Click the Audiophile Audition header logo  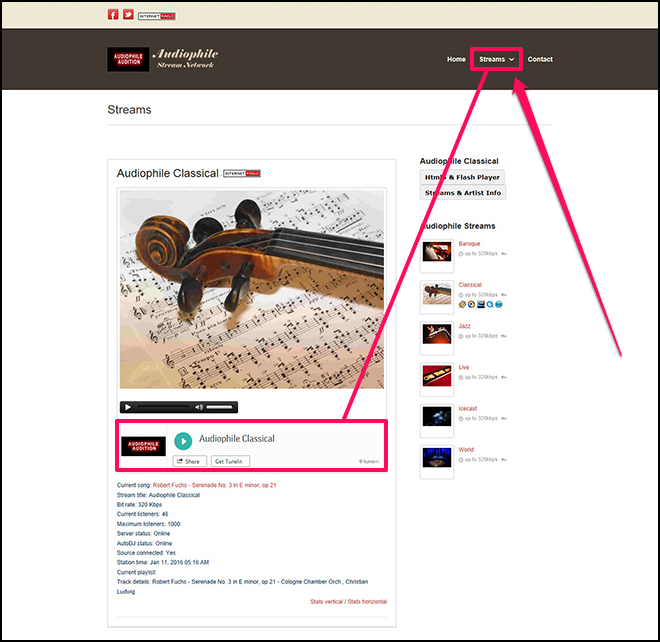pos(128,59)
